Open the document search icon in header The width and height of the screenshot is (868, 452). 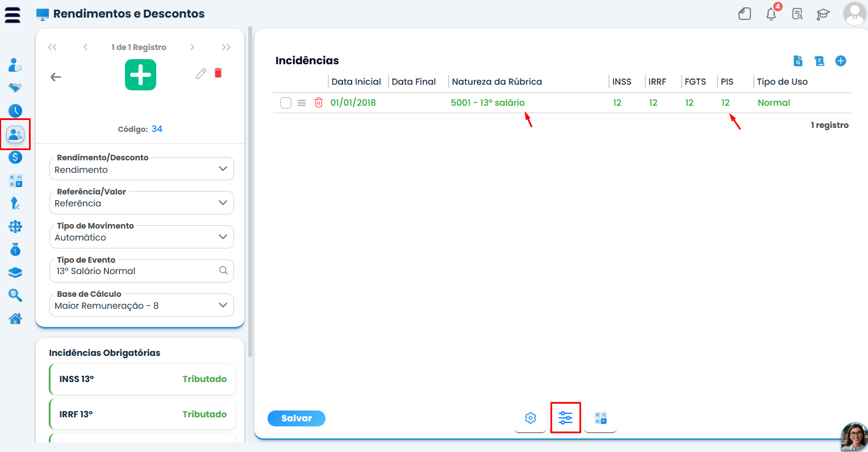(x=798, y=14)
